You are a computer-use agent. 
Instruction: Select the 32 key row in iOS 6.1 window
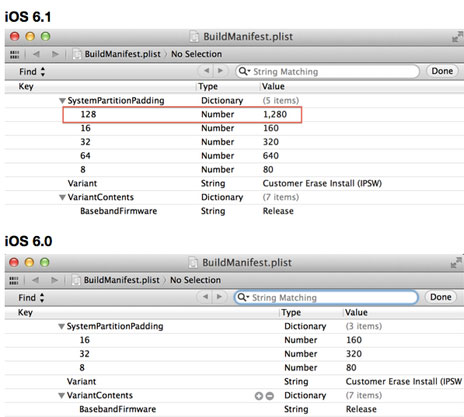point(234,142)
